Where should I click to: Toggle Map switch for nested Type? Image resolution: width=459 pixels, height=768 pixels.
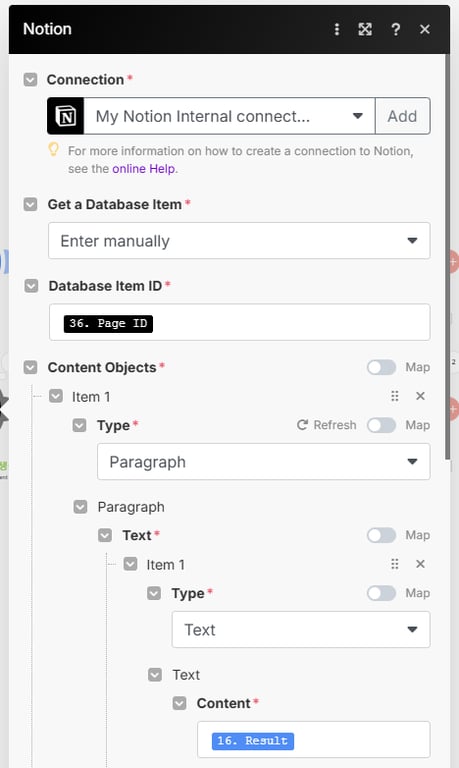point(381,593)
